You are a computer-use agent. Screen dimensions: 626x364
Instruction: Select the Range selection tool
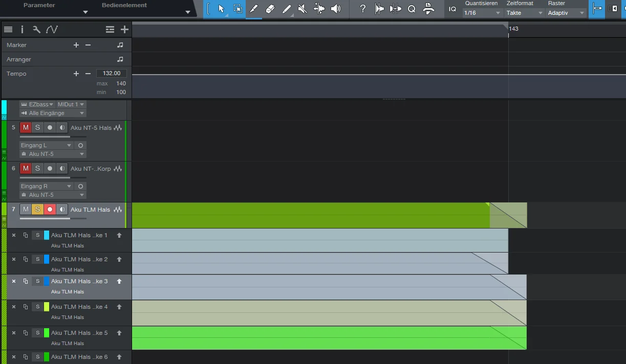(x=238, y=9)
